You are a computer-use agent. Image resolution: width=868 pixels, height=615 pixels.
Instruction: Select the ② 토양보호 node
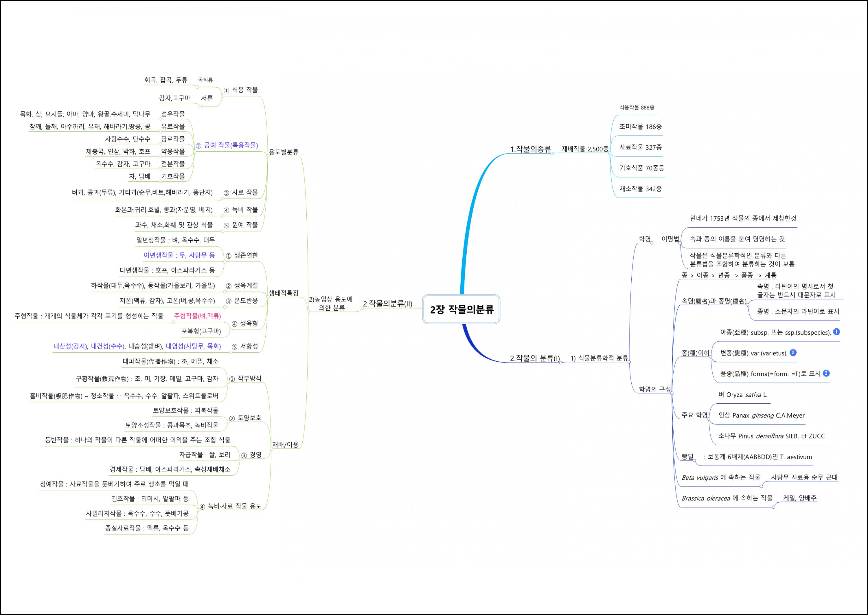tap(245, 418)
